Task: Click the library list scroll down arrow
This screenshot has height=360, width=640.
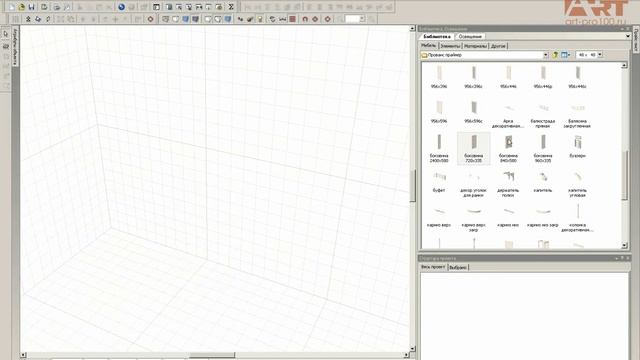Action: tap(624, 245)
